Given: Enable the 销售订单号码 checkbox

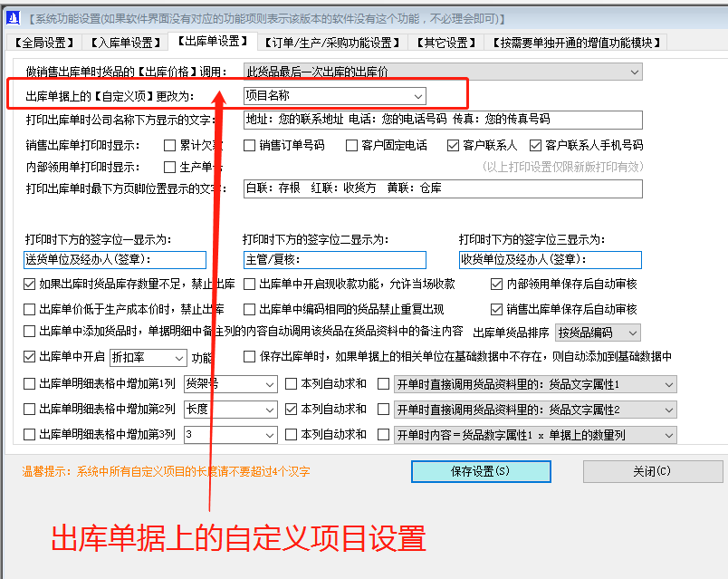Looking at the screenshot, I should click(249, 144).
